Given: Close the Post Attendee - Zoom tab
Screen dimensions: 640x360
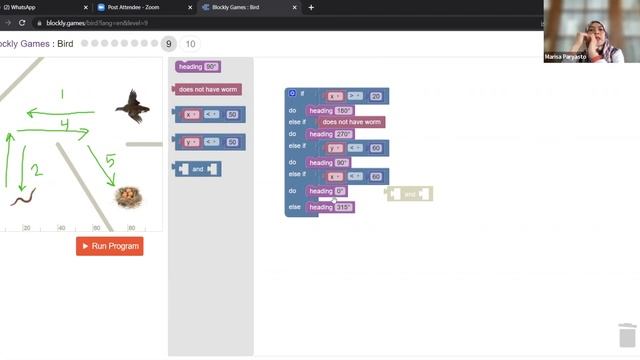Looking at the screenshot, I should (190, 7).
